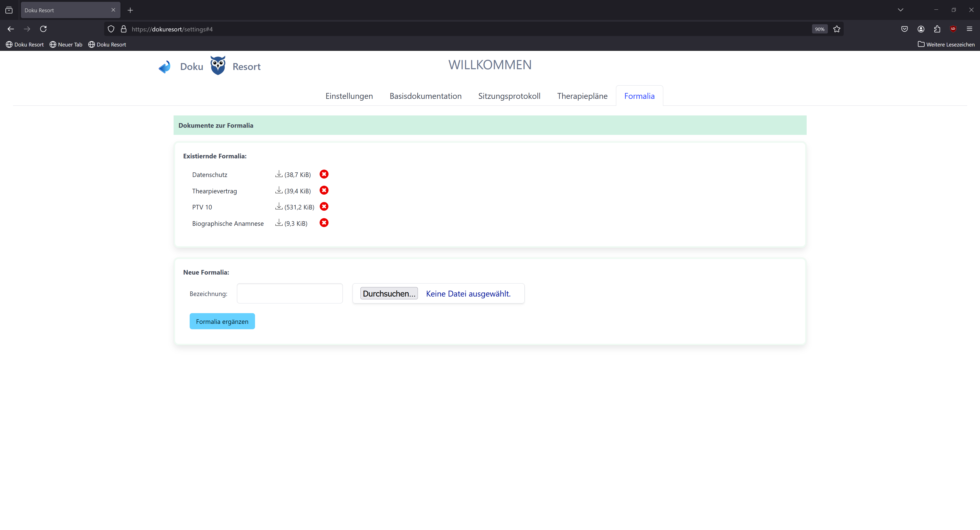980x530 pixels.
Task: Switch to the Einstellungen tab
Action: (x=349, y=96)
